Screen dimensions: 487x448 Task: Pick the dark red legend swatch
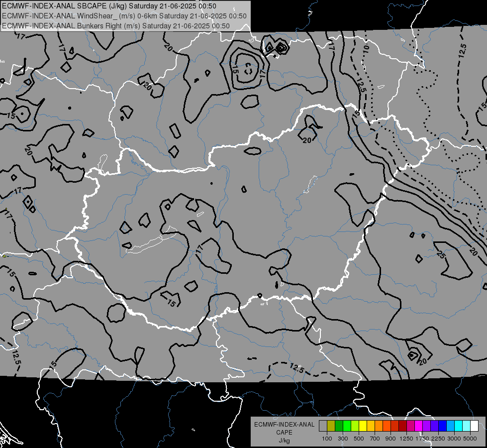402,426
